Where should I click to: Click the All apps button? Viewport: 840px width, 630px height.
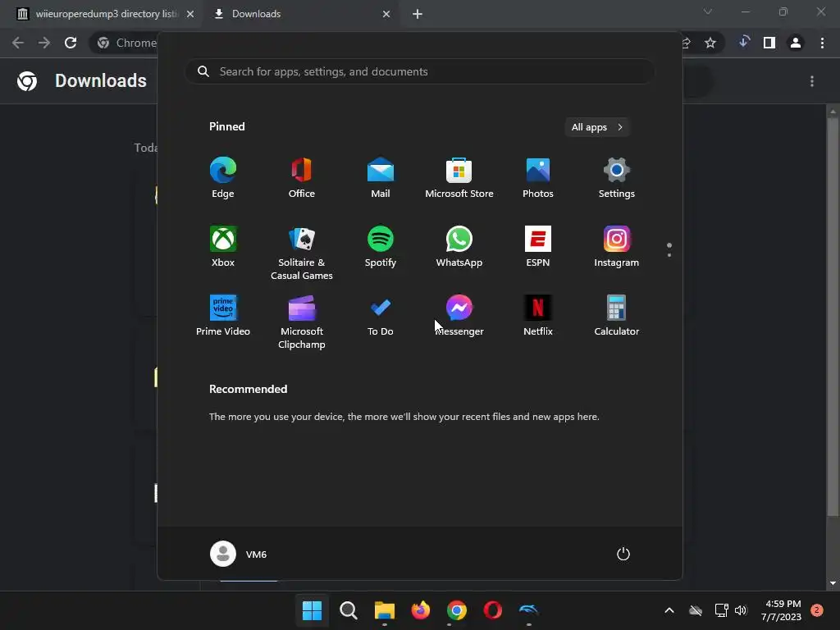597,127
